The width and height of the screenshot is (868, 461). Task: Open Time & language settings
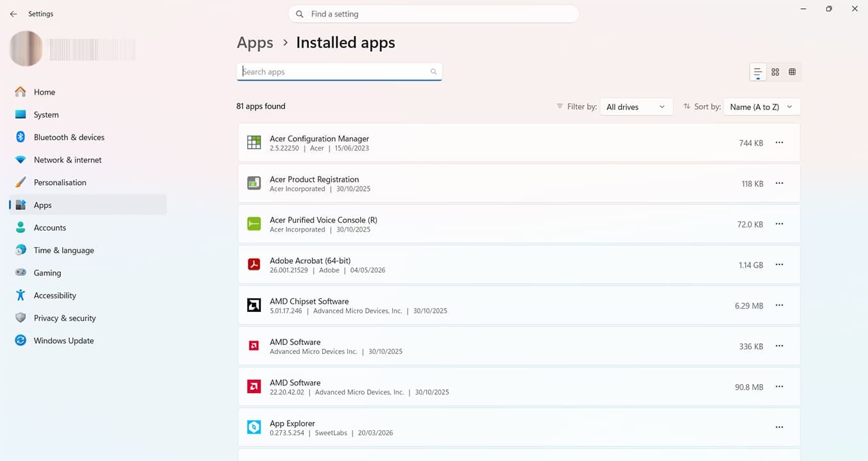[x=88, y=250]
